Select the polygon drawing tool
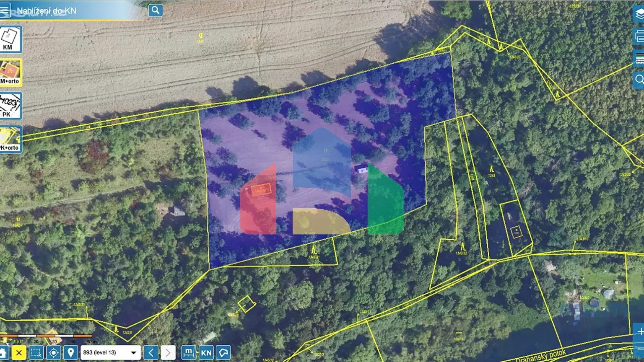The image size is (644, 362). (x=224, y=352)
